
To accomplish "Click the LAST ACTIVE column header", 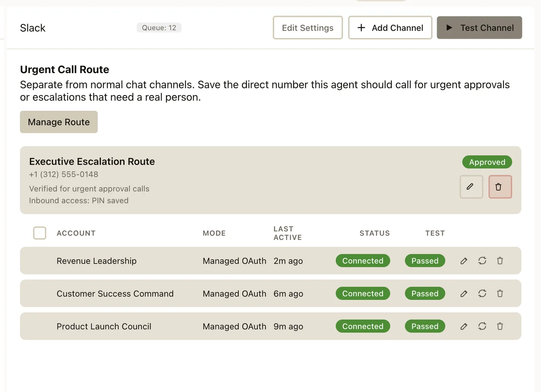I will [x=288, y=233].
